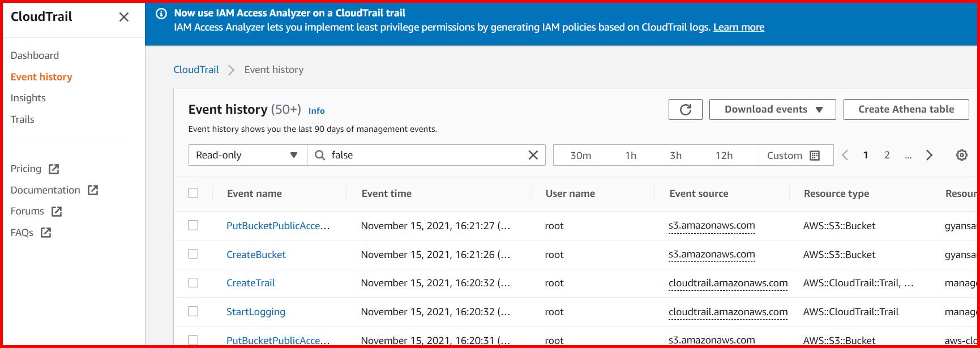Open Insights from the sidebar

tap(28, 97)
